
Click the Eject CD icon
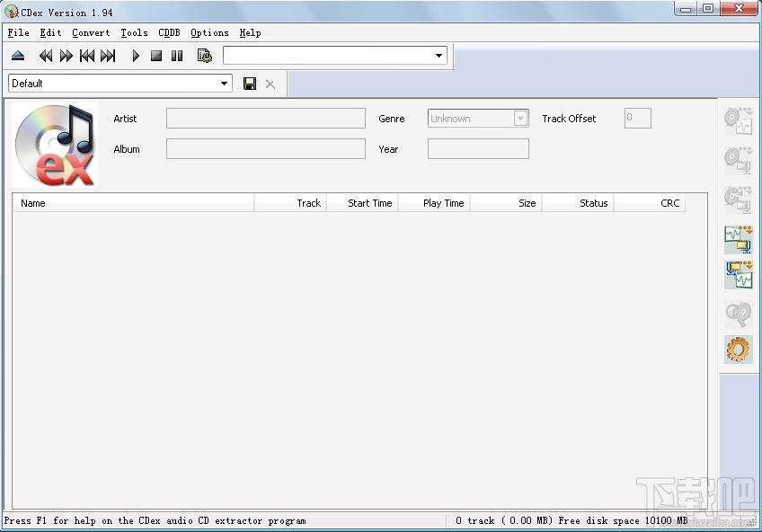(x=18, y=56)
